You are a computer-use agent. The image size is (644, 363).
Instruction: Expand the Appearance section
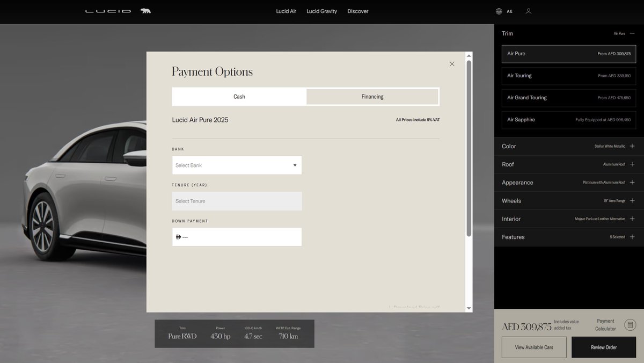point(568,183)
